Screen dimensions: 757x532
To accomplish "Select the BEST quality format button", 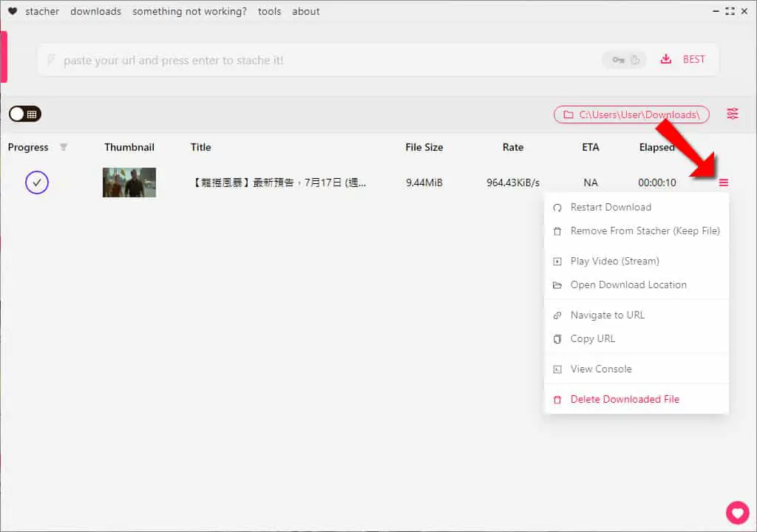I will tap(693, 59).
